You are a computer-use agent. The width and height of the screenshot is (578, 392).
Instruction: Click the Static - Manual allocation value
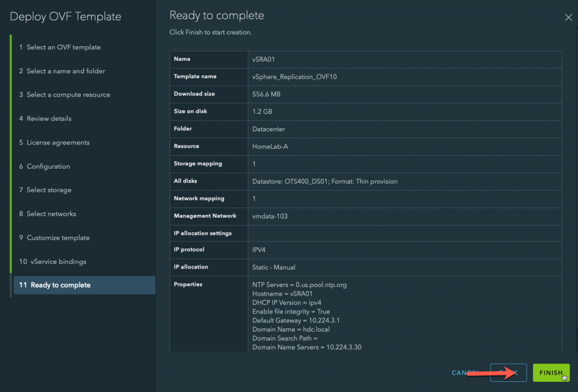[x=274, y=267]
